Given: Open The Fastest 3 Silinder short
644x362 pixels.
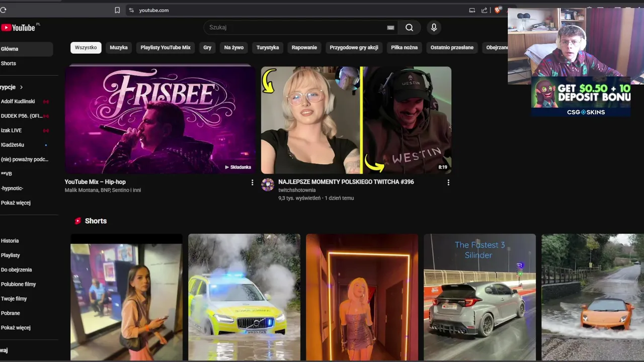Looking at the screenshot, I should [479, 297].
